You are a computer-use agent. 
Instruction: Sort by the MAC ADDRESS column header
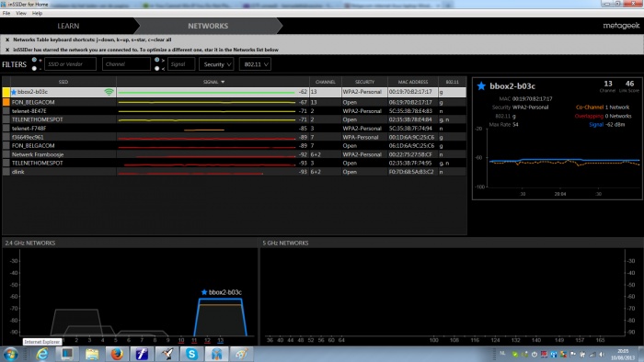(413, 82)
